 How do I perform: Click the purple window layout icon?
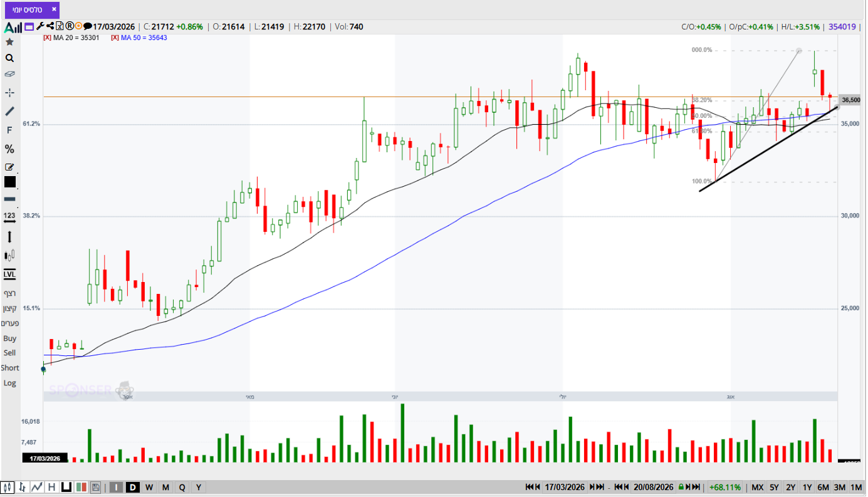tap(29, 26)
